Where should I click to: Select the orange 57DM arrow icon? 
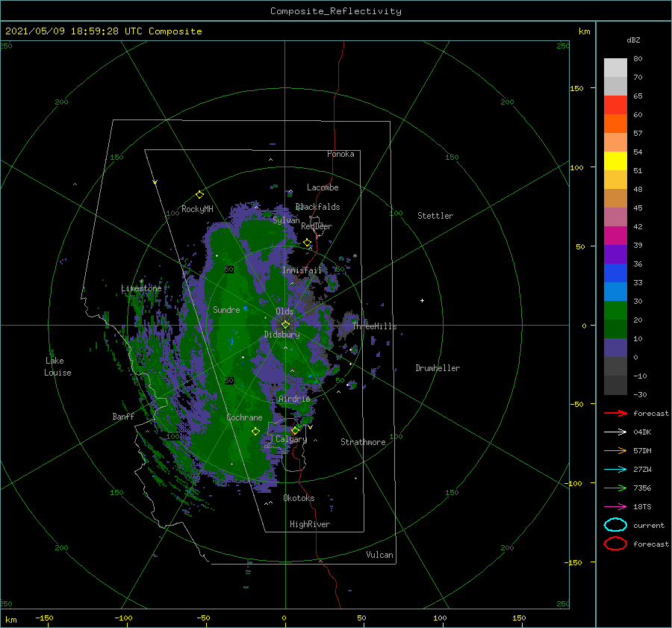tap(615, 450)
